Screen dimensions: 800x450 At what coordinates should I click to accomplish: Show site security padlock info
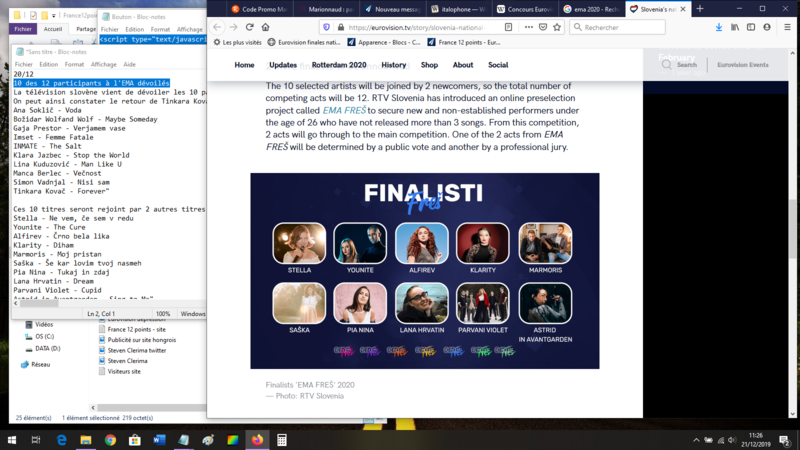coord(341,27)
